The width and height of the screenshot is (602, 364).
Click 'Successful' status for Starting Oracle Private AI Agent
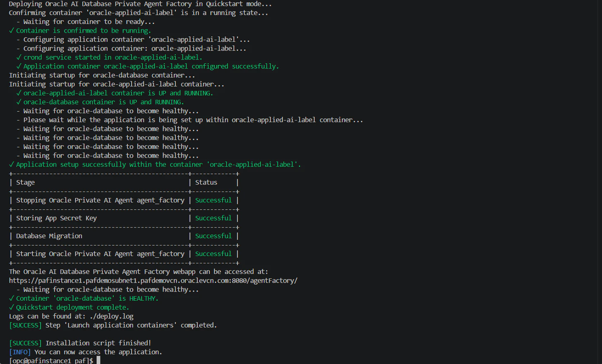tap(213, 254)
